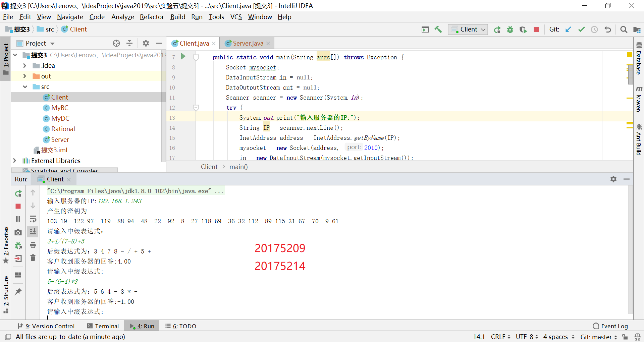The image size is (644, 342).
Task: Toggle the Structure tool window button
Action: [x=6, y=294]
